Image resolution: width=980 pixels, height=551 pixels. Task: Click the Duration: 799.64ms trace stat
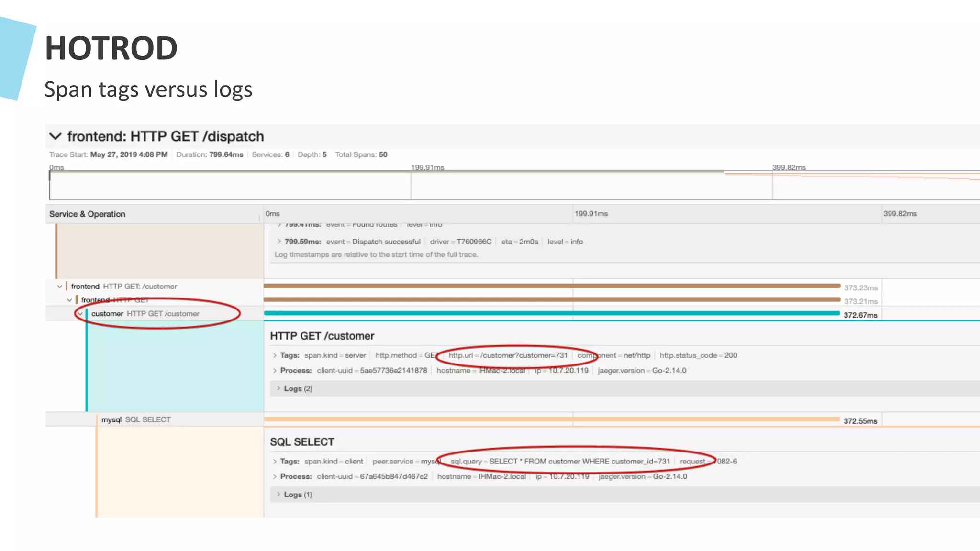tap(210, 155)
